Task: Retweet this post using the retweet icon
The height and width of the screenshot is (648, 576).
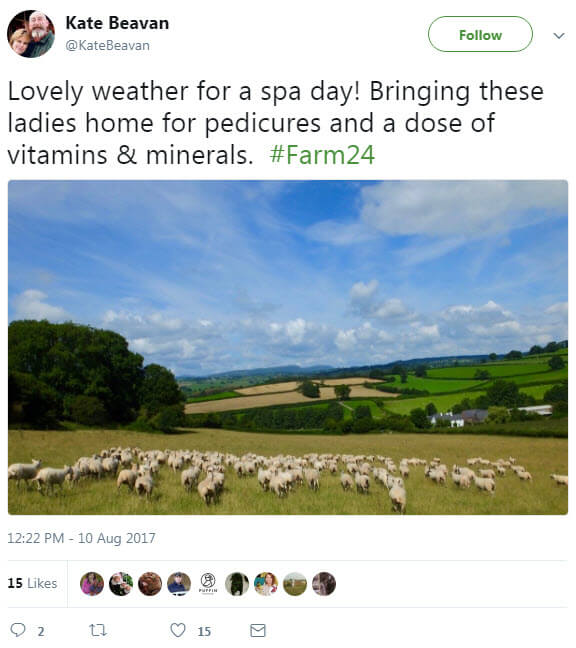Action: 98,630
